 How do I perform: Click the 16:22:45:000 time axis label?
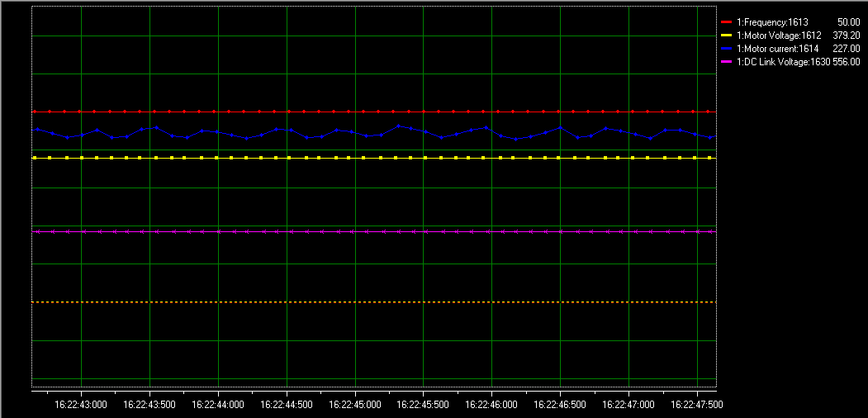click(355, 405)
